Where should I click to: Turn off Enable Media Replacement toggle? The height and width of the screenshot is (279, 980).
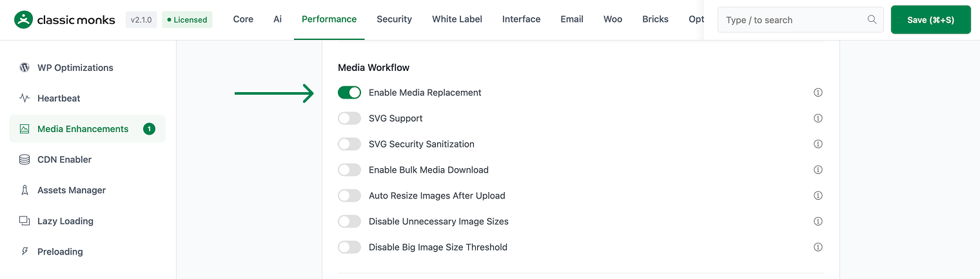(x=349, y=93)
